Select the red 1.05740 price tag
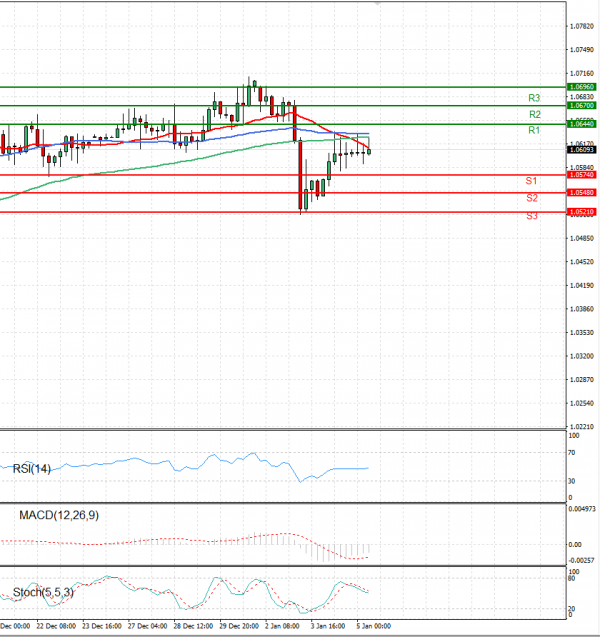 coord(581,175)
